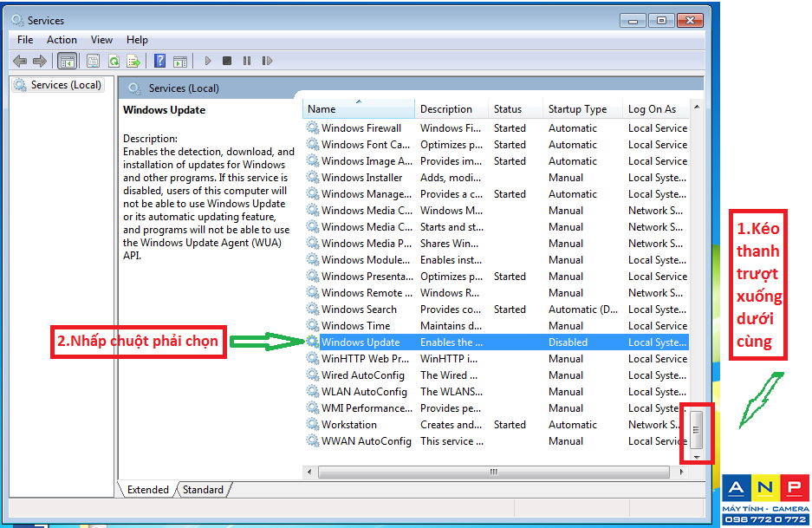Toggle Show/Hide Console Tree toolbar icon

pos(68,62)
